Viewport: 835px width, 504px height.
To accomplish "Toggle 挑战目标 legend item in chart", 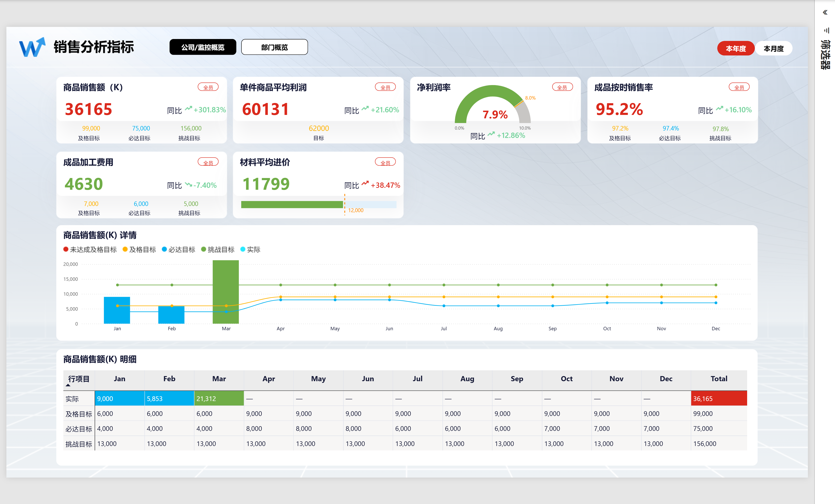I will pos(218,250).
